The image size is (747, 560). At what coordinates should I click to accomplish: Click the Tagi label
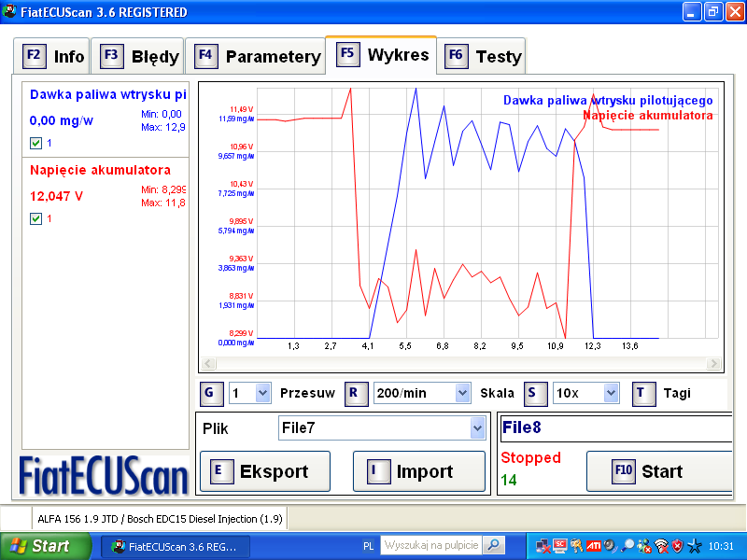pos(677,393)
